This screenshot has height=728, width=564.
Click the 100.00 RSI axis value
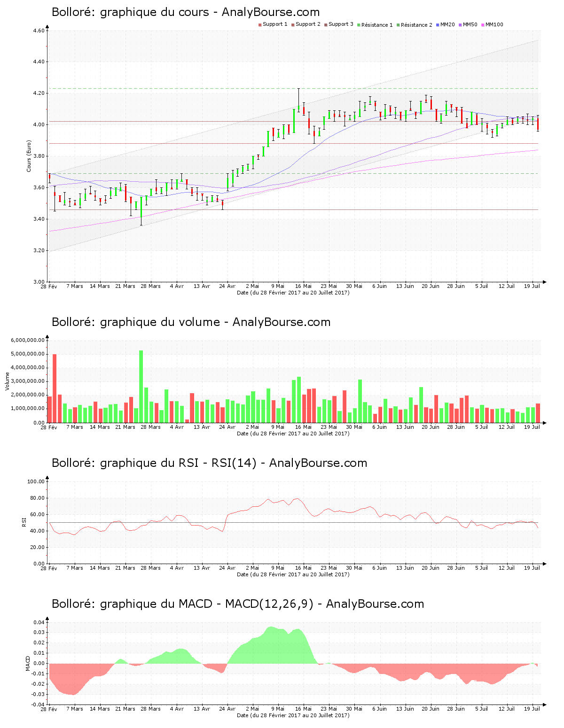(36, 482)
